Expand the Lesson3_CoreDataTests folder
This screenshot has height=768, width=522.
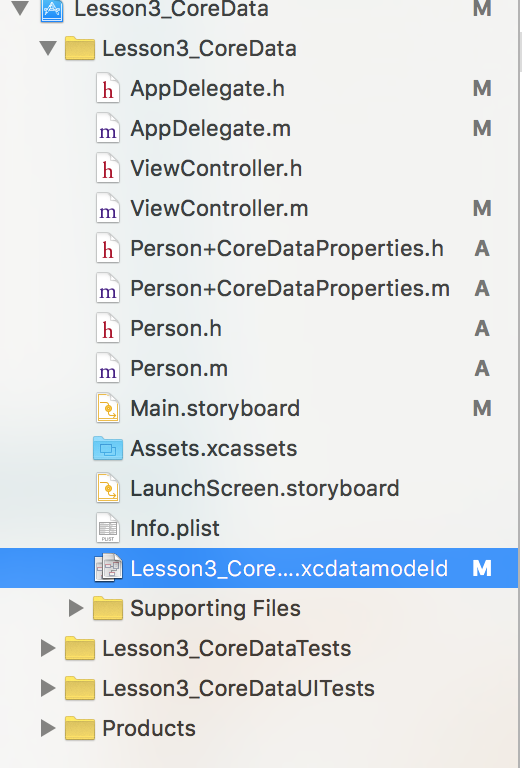tap(47, 648)
